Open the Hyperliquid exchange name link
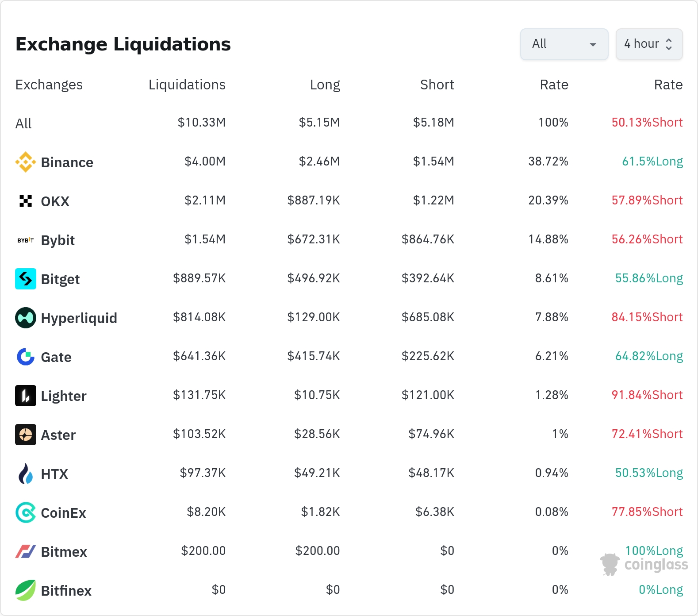The image size is (698, 616). (79, 318)
